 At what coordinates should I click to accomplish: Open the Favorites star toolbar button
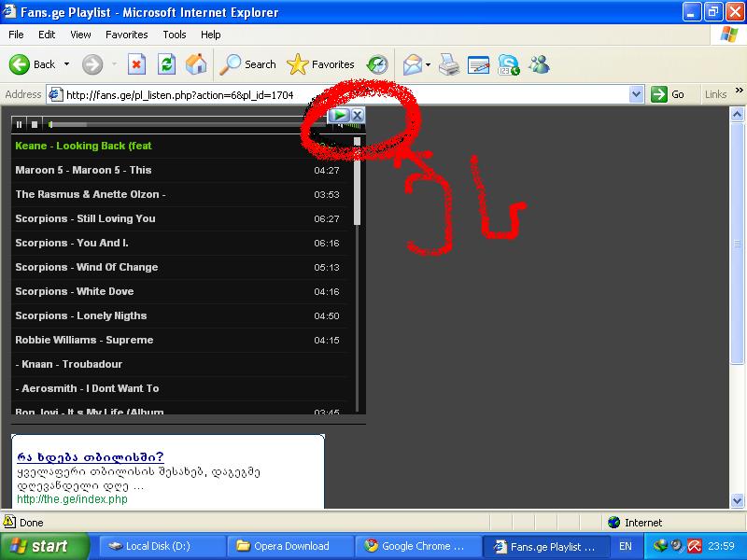(320, 64)
